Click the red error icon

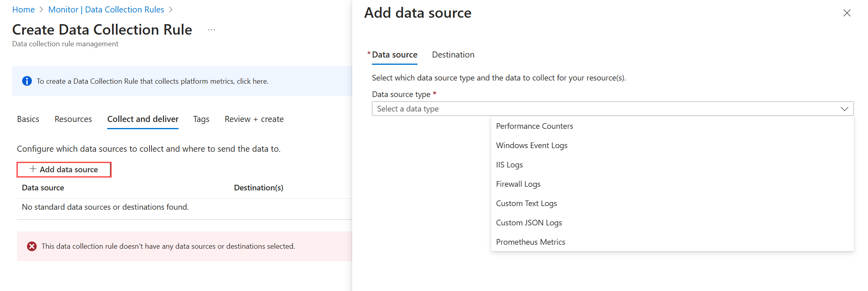click(x=32, y=246)
